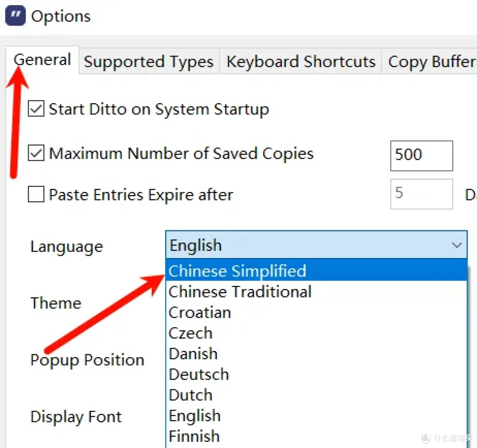Image resolution: width=477 pixels, height=448 pixels.
Task: Select Finnish from the language list
Action: coord(316,436)
